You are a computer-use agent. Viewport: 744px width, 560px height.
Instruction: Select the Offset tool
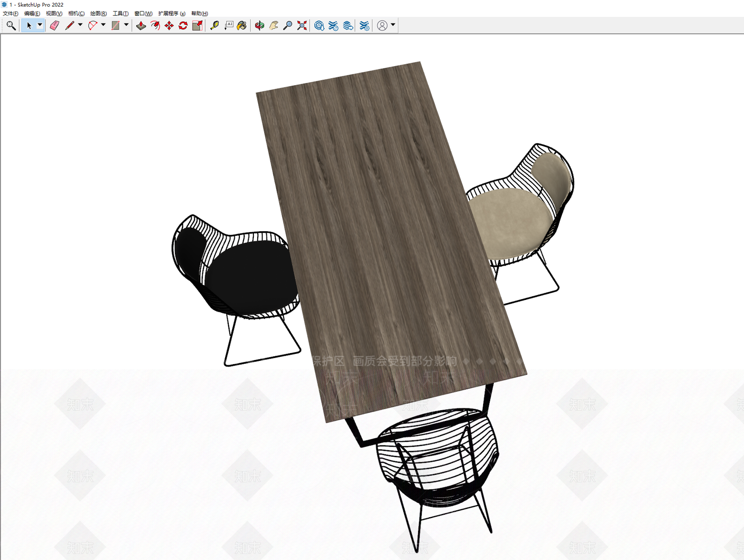click(155, 26)
